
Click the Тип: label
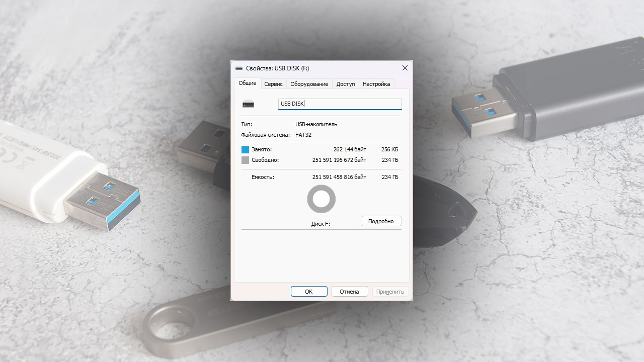[247, 124]
